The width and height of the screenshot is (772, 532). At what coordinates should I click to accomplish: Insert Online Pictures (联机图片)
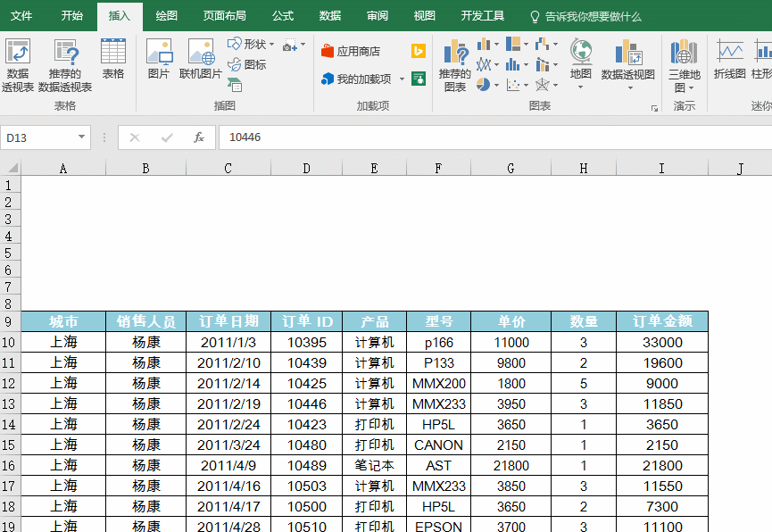[201, 59]
